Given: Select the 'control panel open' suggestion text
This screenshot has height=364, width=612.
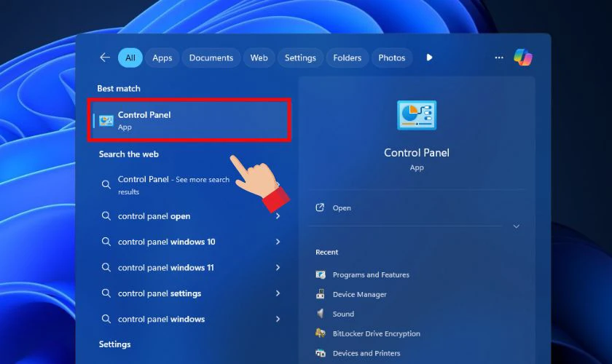Looking at the screenshot, I should [x=154, y=216].
